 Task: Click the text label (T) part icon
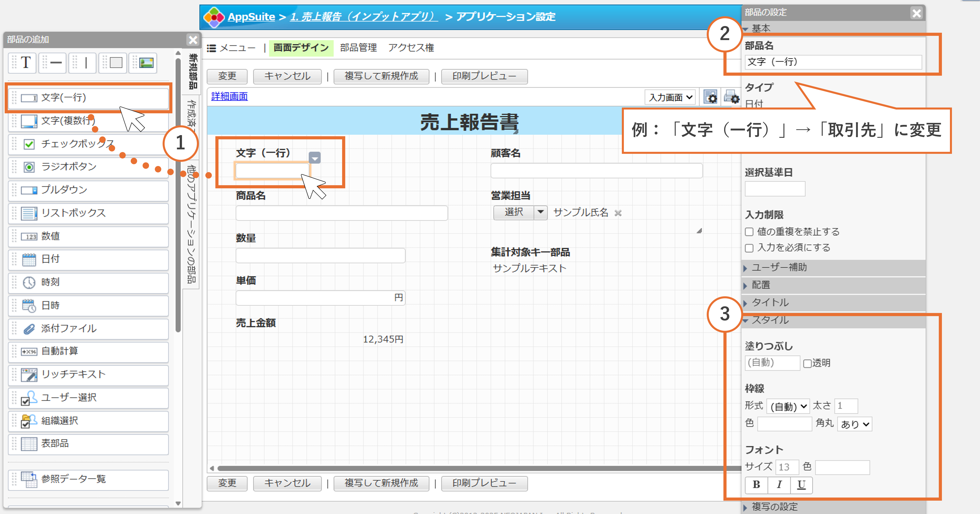25,62
